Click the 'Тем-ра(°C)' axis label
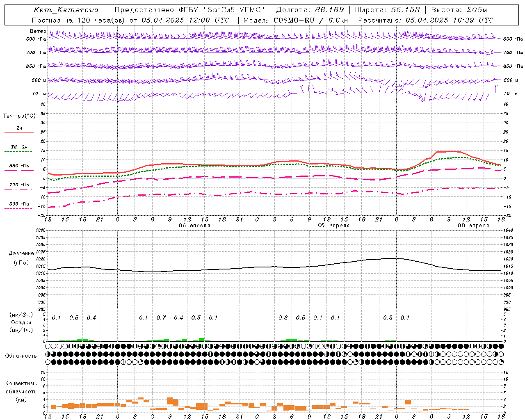Viewport: 525px width, 420px height. (x=19, y=116)
